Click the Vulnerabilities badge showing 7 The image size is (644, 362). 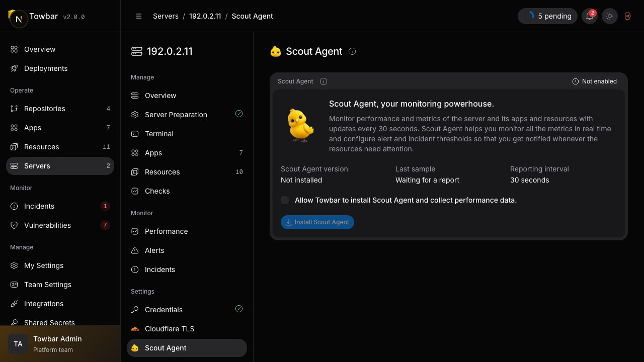click(105, 225)
